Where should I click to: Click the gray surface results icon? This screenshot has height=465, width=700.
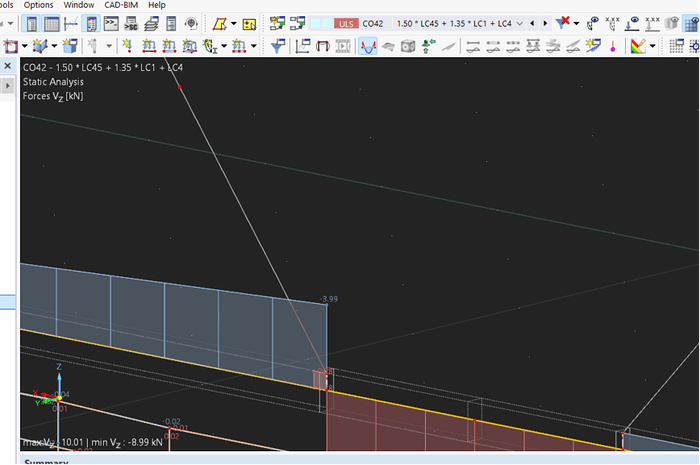tap(388, 46)
